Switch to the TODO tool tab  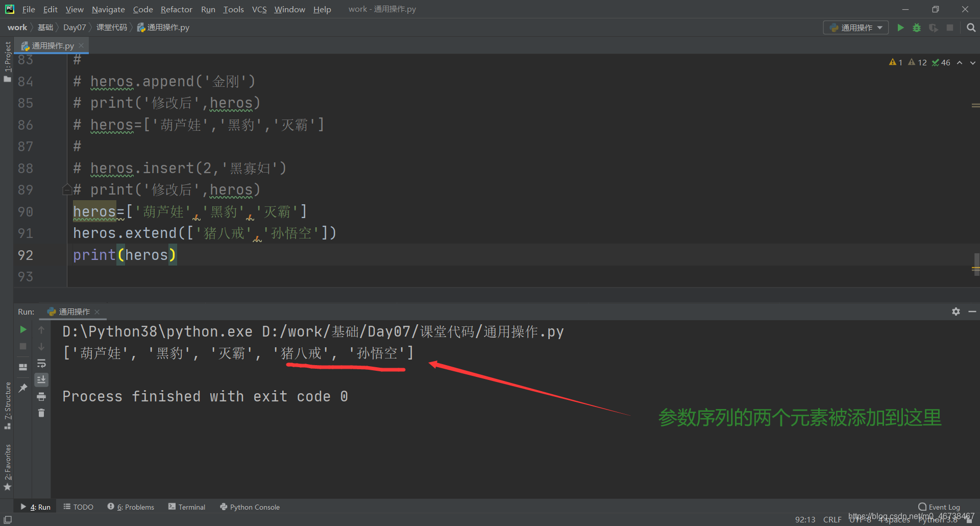[x=79, y=507]
